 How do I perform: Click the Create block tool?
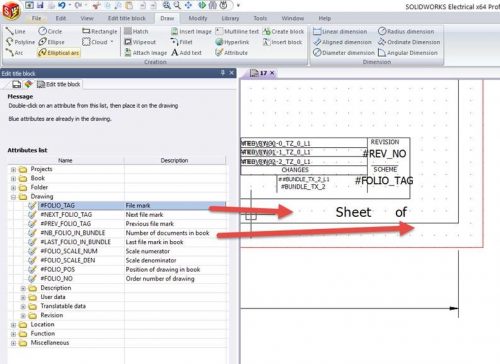(x=283, y=31)
